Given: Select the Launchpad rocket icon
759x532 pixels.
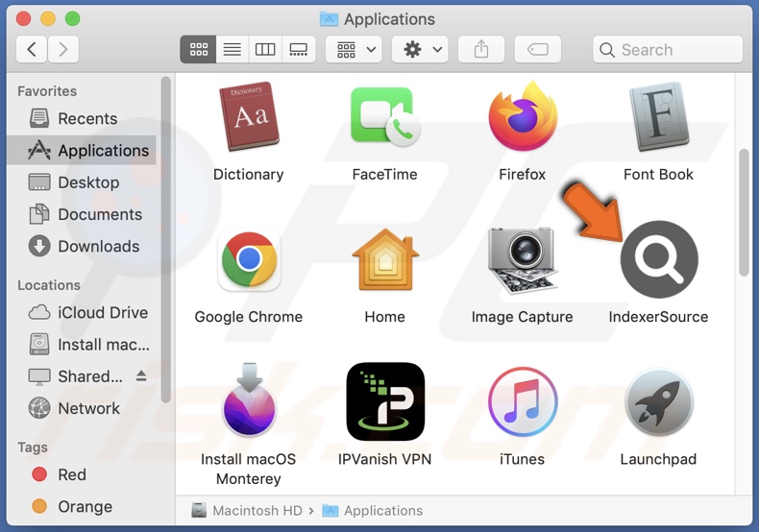Looking at the screenshot, I should [x=659, y=402].
